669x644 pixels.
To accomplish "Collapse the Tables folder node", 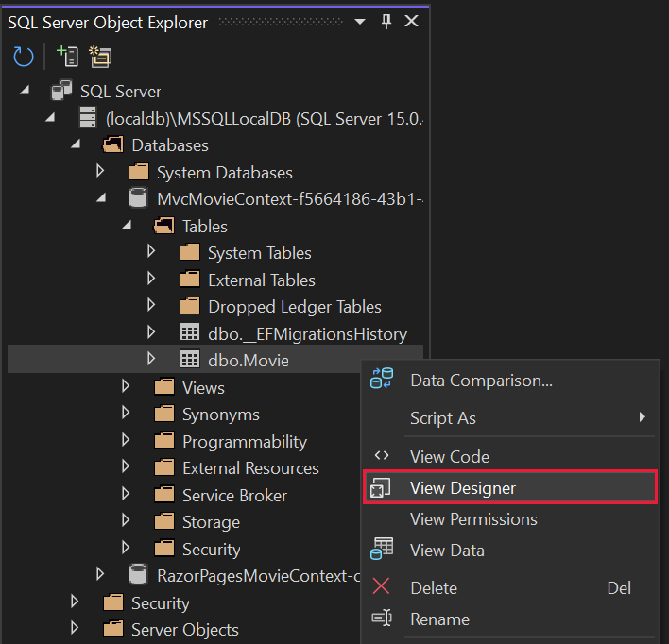I will pos(126,227).
